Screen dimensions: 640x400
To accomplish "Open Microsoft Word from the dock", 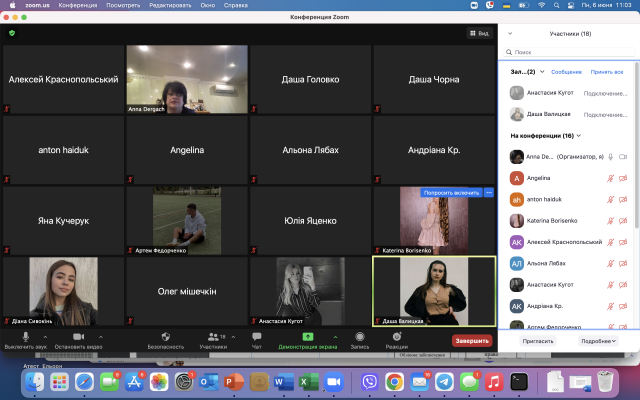I will coord(283,382).
